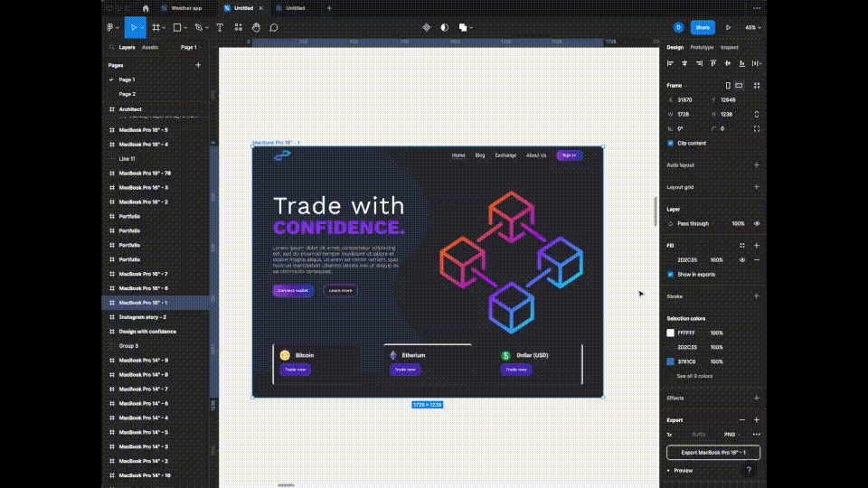Toggle layer visibility eye in Layer section
The image size is (868, 488).
[x=757, y=224]
